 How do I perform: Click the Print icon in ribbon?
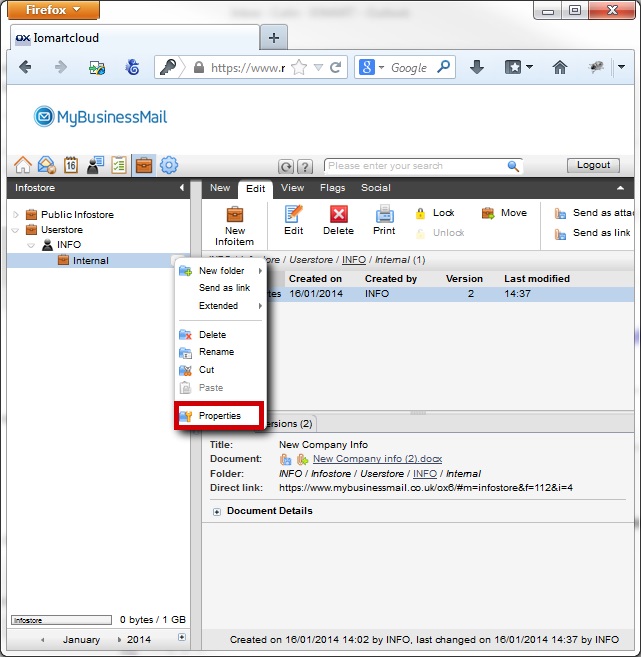click(x=384, y=214)
